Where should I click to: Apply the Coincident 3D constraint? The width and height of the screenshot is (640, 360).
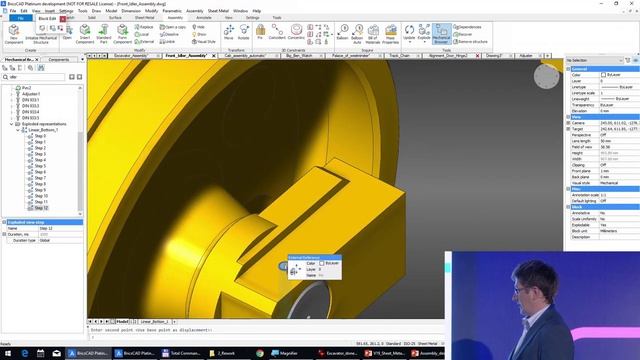click(277, 32)
